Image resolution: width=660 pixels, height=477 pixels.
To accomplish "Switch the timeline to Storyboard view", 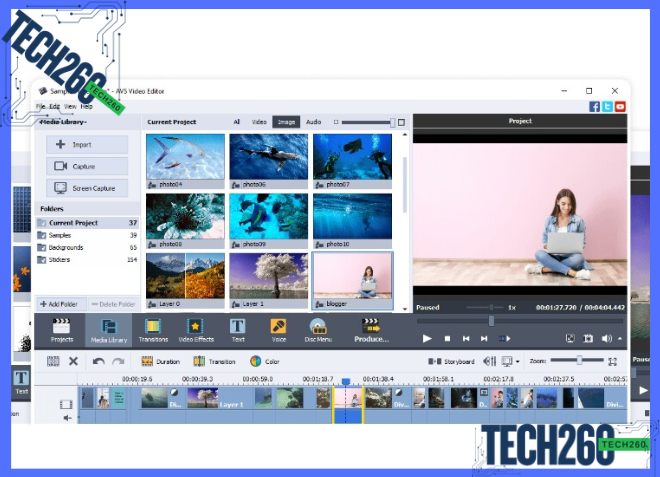I will [452, 361].
